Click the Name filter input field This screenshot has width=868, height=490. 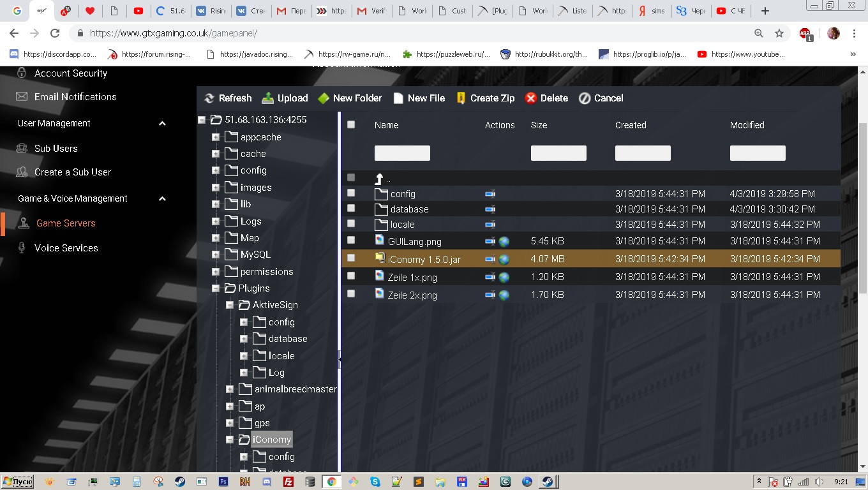(x=402, y=153)
